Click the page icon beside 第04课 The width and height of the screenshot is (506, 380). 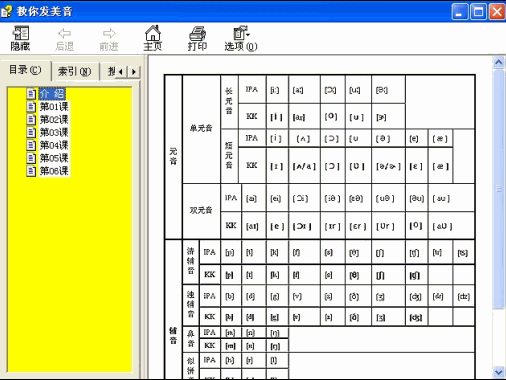click(31, 145)
